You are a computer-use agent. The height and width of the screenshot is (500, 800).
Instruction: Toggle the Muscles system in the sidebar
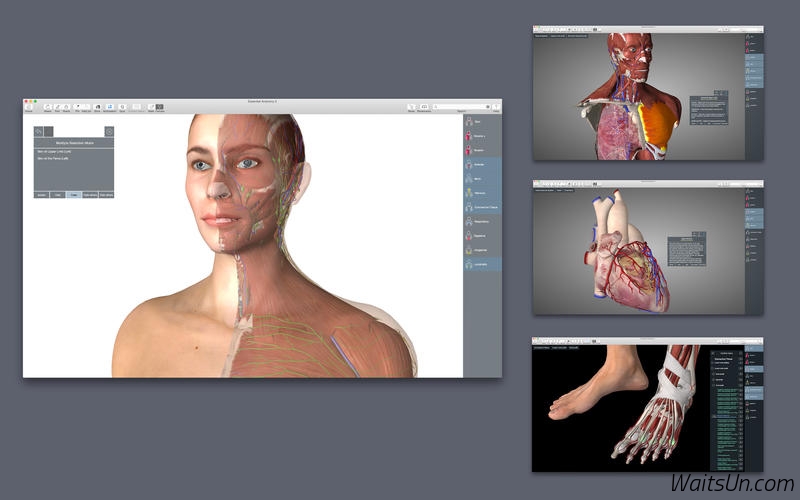pyautogui.click(x=482, y=151)
